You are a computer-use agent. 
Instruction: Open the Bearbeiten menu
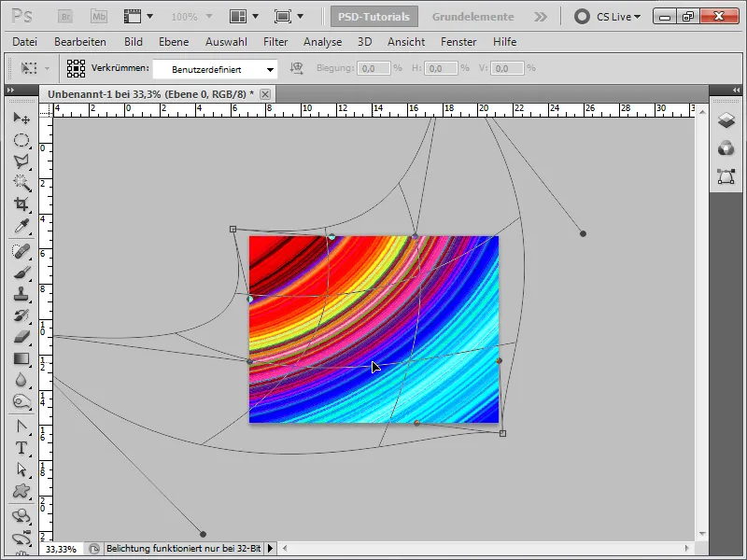tap(80, 42)
